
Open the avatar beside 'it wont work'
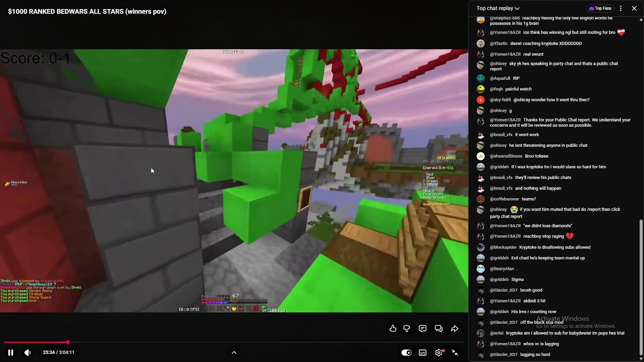coord(480,135)
